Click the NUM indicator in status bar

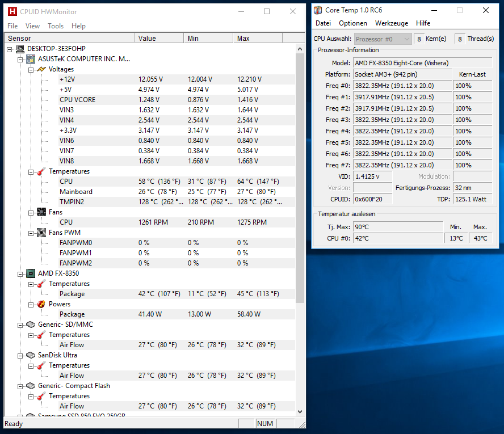click(265, 424)
